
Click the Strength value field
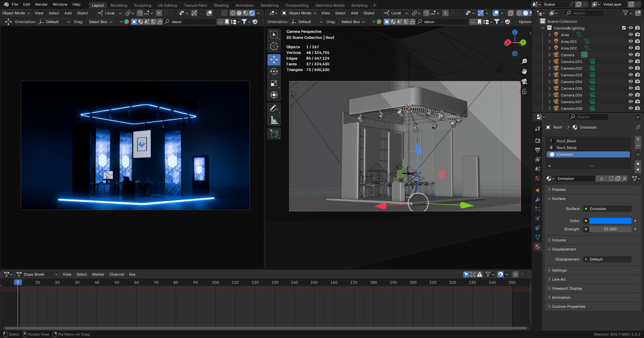pos(610,229)
